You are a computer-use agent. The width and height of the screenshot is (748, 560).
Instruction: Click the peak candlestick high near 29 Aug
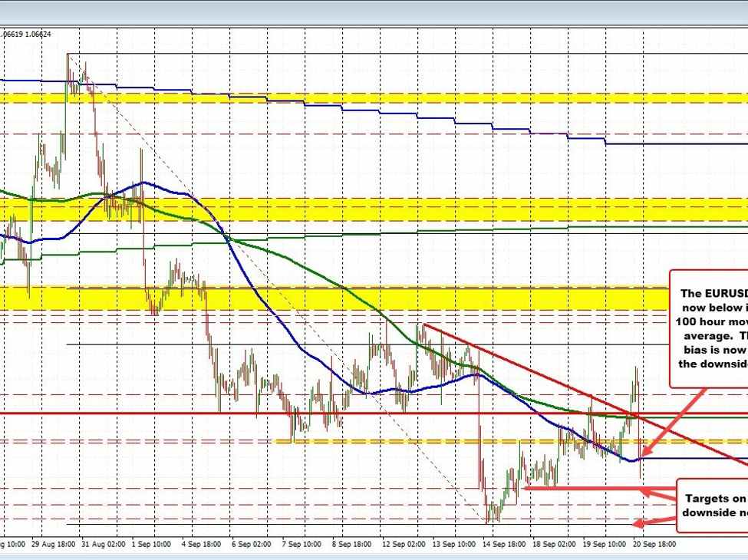click(68, 56)
